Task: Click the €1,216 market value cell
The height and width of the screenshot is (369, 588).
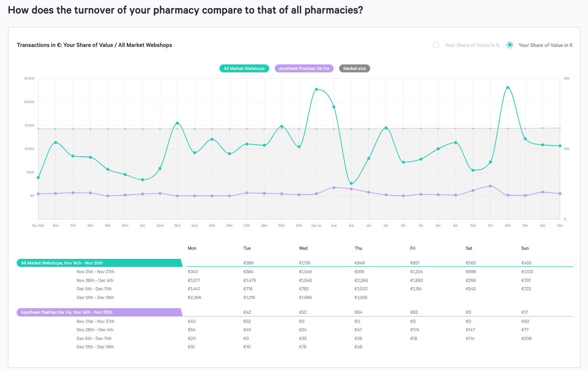Action: click(249, 297)
